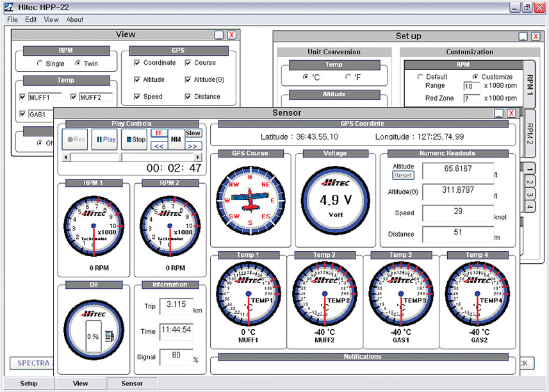
Task: Toggle the MUFF1 temp checkbox
Action: [23, 97]
